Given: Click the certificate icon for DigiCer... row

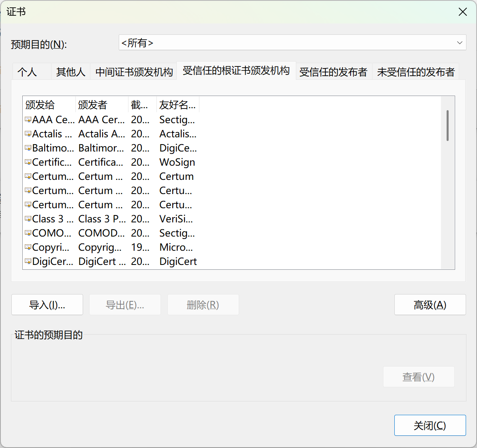Looking at the screenshot, I should point(28,262).
